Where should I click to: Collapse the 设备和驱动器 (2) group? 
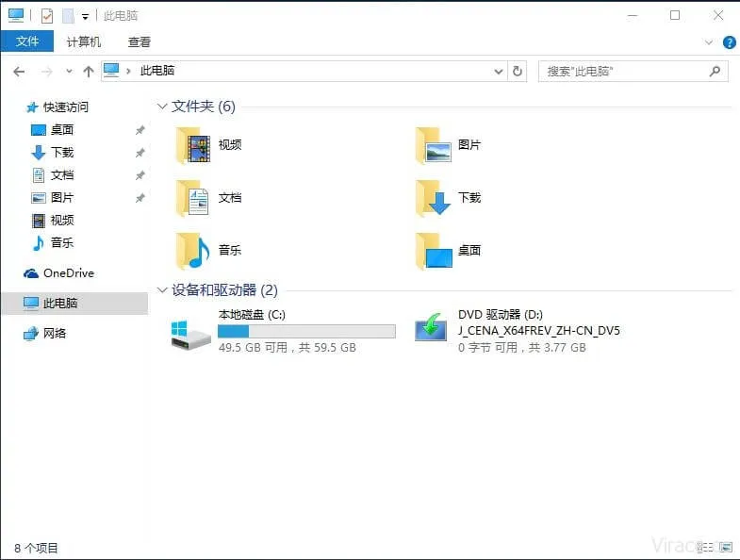pyautogui.click(x=162, y=290)
